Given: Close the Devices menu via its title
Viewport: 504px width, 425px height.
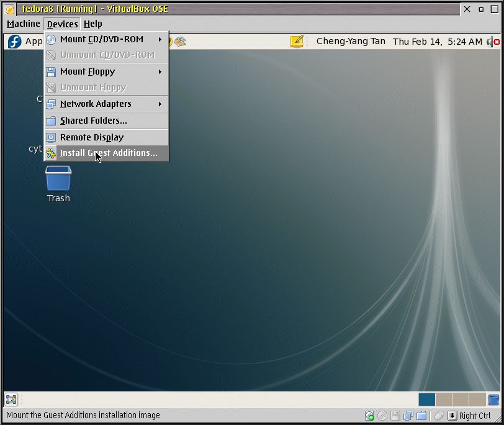Looking at the screenshot, I should 62,24.
